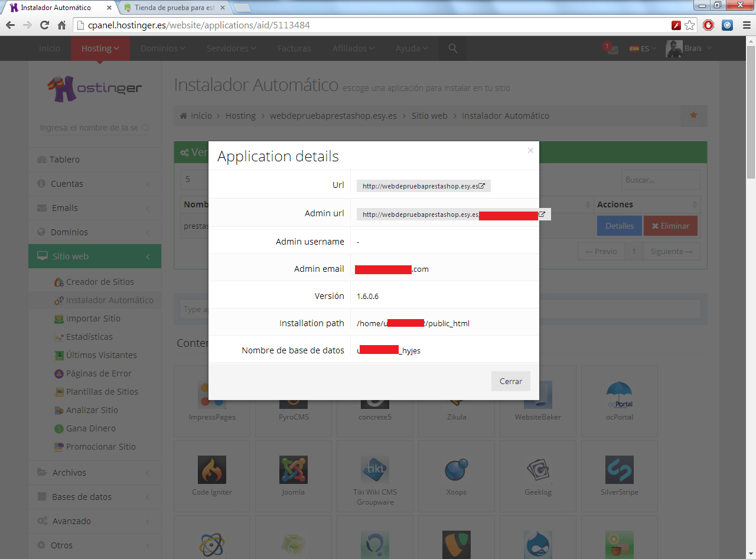
Task: Select the Joomla application icon
Action: [x=293, y=470]
